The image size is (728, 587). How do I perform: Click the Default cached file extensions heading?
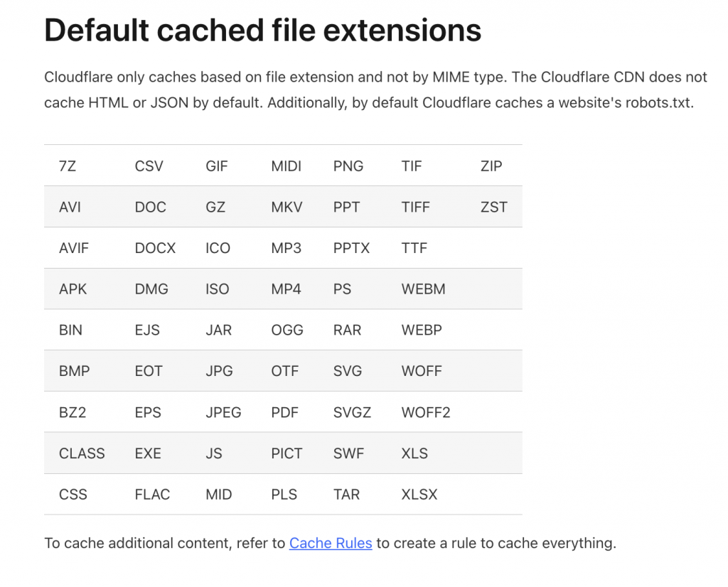tap(263, 30)
